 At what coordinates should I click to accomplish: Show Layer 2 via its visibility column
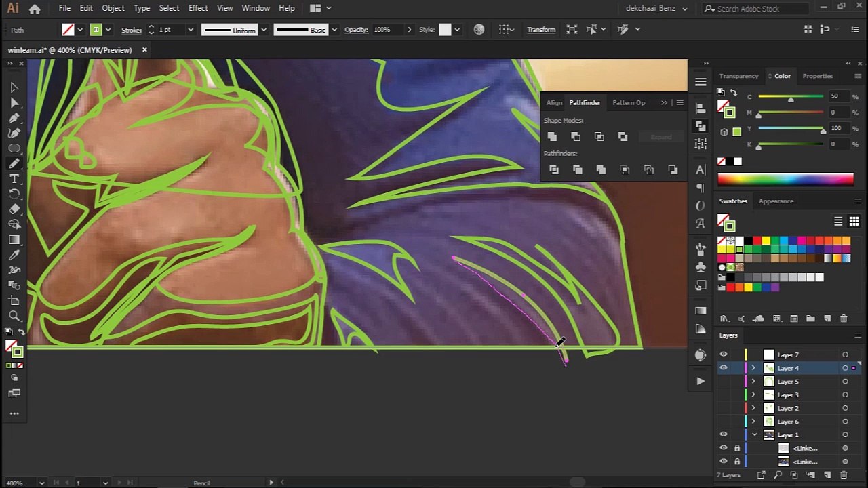(724, 408)
